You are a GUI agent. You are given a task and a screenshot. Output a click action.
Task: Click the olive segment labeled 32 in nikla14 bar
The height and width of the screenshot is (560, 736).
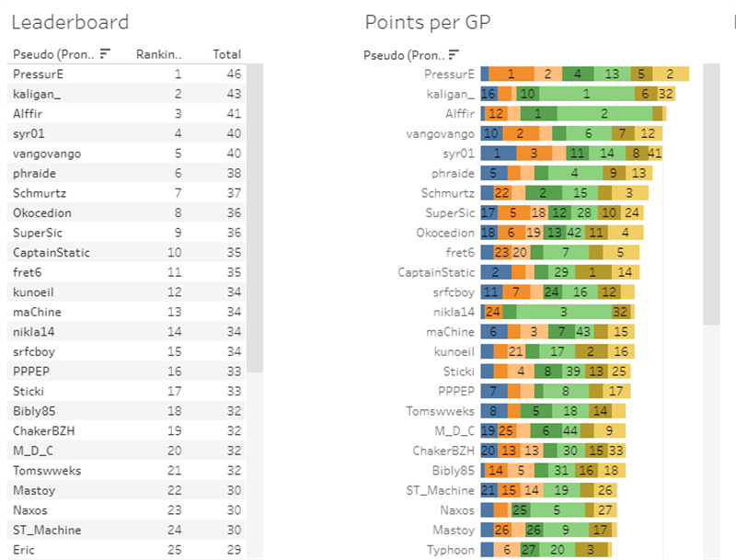point(621,312)
